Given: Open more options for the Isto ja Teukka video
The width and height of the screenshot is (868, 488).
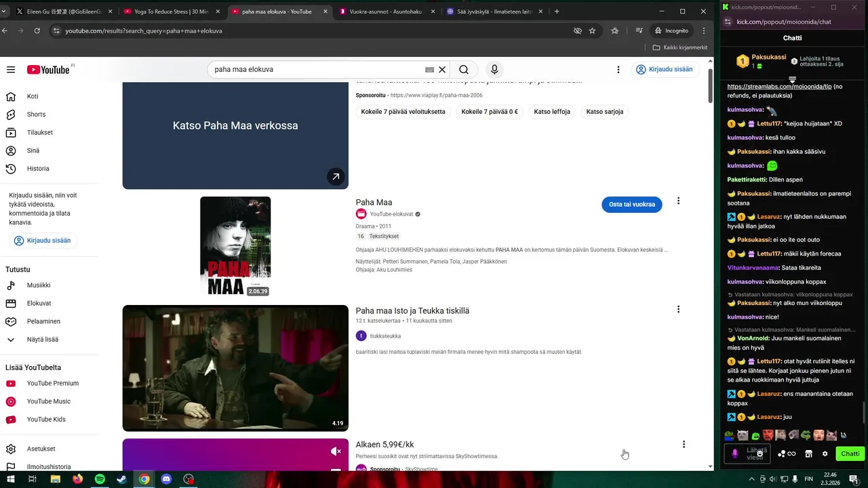Looking at the screenshot, I should pyautogui.click(x=678, y=309).
